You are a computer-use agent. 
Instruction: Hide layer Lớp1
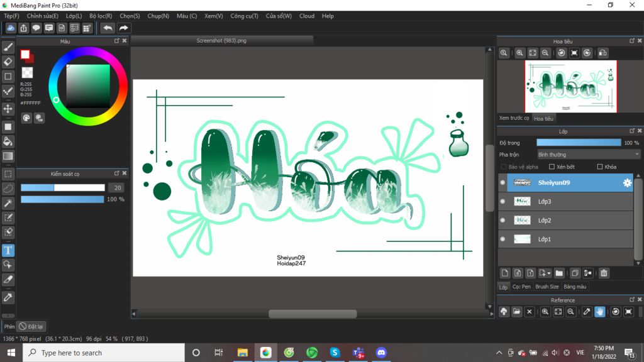[x=502, y=239]
